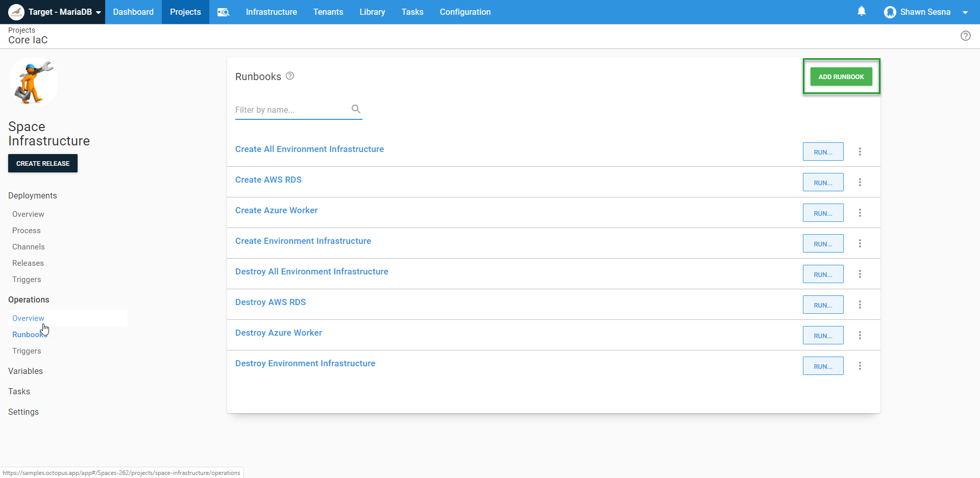This screenshot has width=980, height=478.
Task: Expand the Target - MariaDB space switcher
Action: point(54,12)
